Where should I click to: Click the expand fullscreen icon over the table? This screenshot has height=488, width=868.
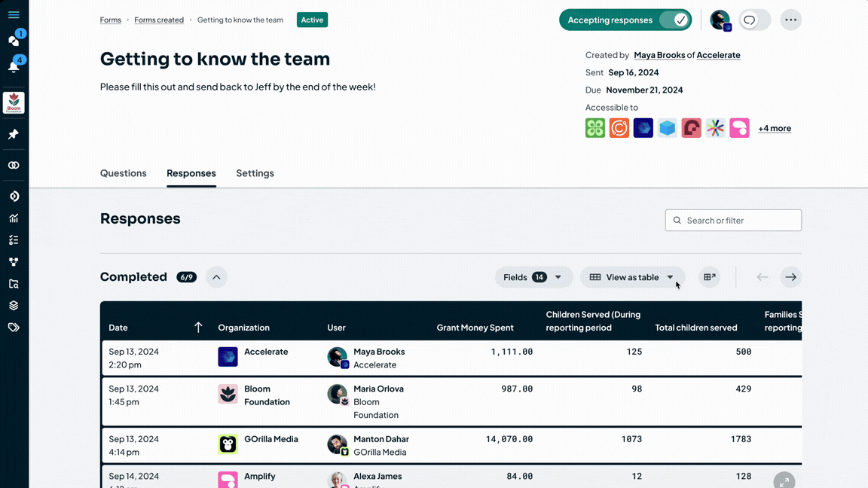(784, 481)
